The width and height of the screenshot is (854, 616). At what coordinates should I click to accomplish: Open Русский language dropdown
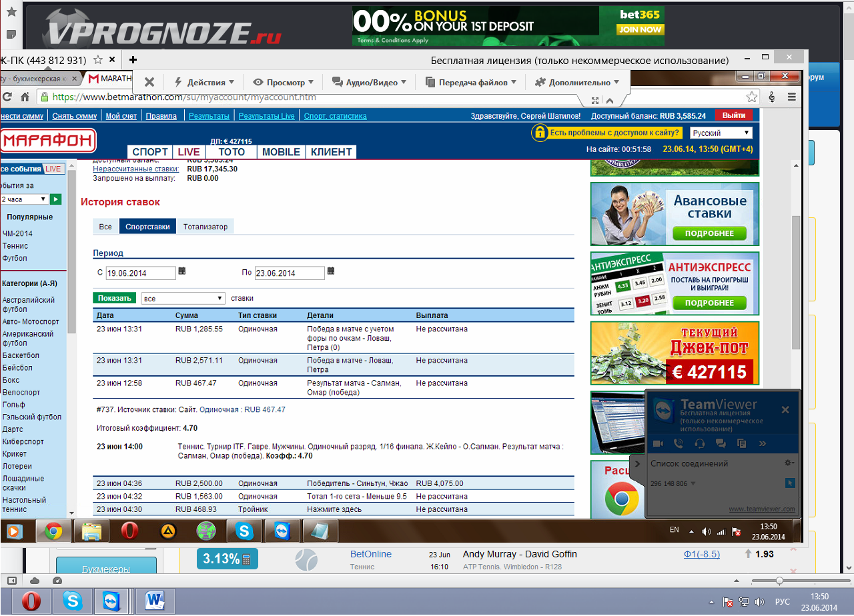coord(721,133)
